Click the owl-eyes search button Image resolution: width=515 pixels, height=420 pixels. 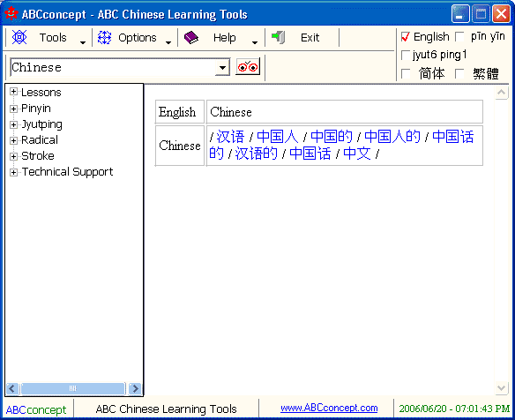coord(248,67)
